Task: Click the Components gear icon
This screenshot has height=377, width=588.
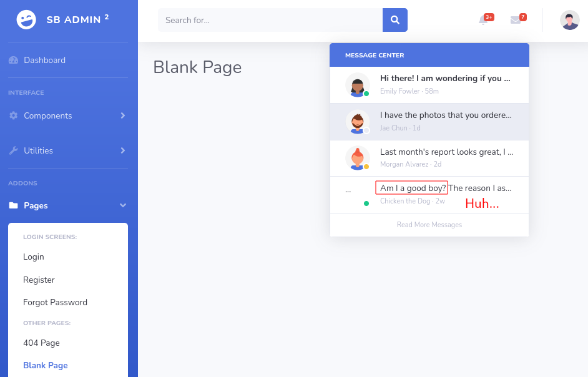Action: pos(14,115)
